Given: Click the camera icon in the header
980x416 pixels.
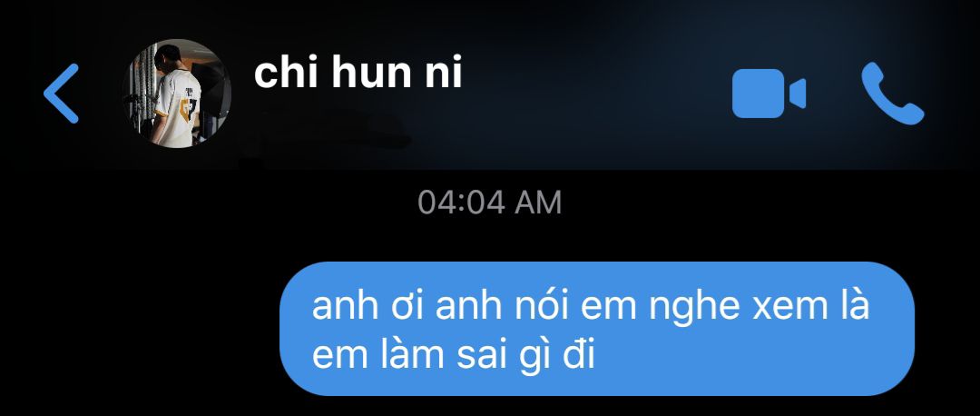Looking at the screenshot, I should (x=769, y=94).
